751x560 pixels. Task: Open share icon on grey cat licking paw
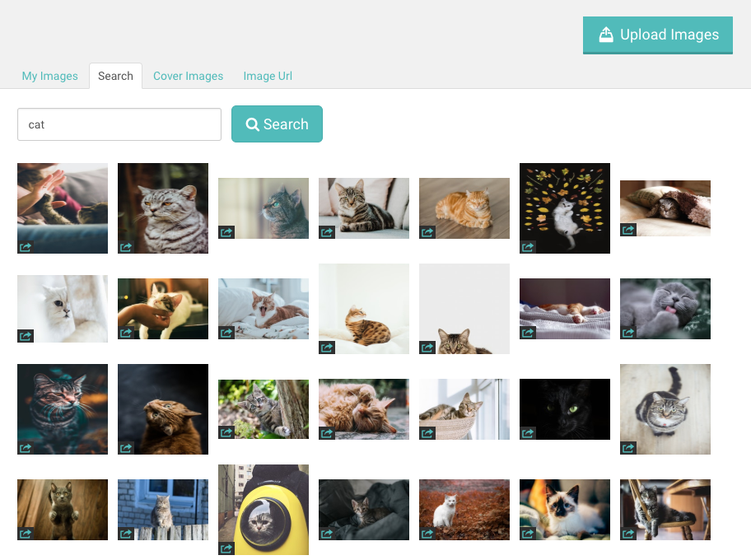click(628, 333)
